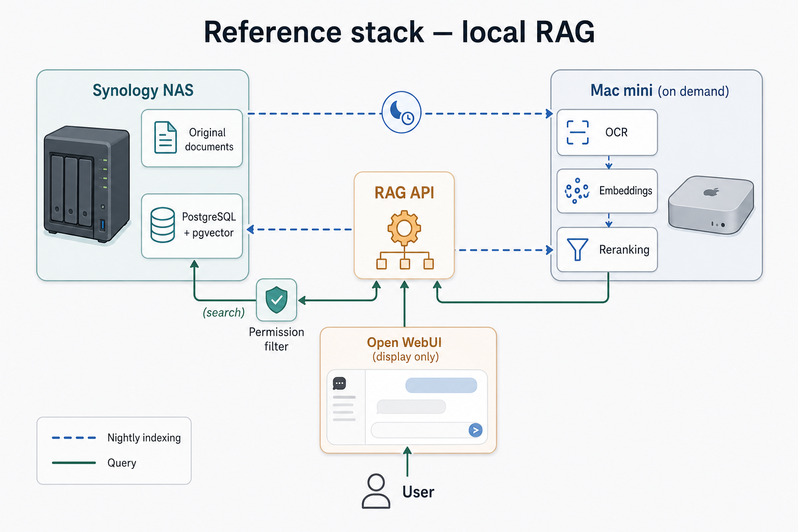Click the gray message bubble in Open WebUI
Image resolution: width=798 pixels, height=532 pixels.
click(x=411, y=407)
